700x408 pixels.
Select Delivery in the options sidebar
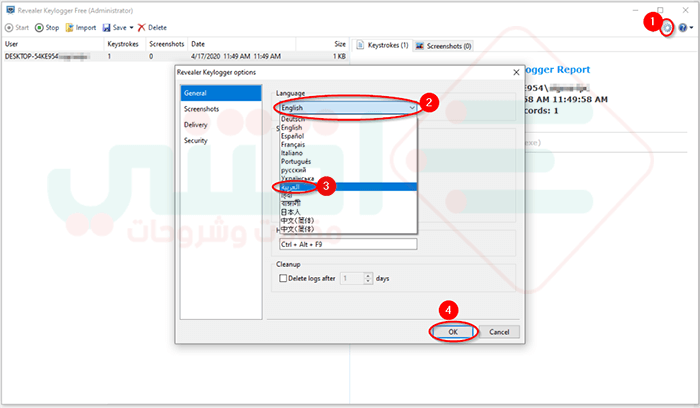pyautogui.click(x=221, y=125)
